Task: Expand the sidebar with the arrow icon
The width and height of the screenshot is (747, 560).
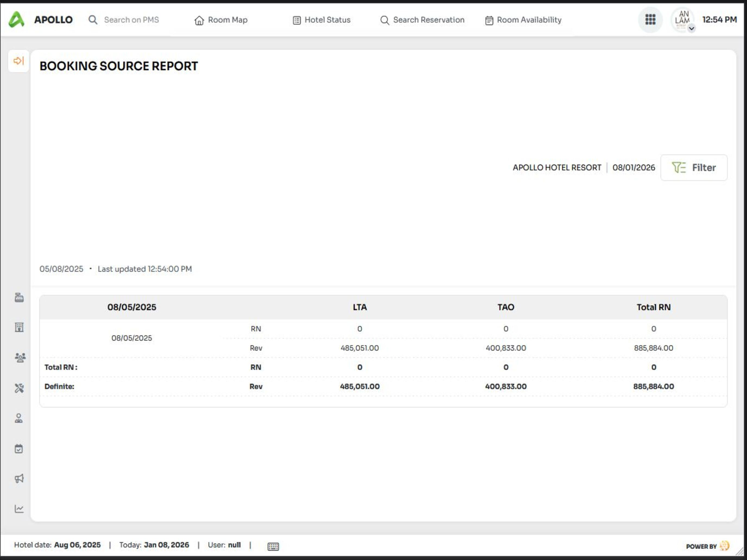Action: click(18, 61)
